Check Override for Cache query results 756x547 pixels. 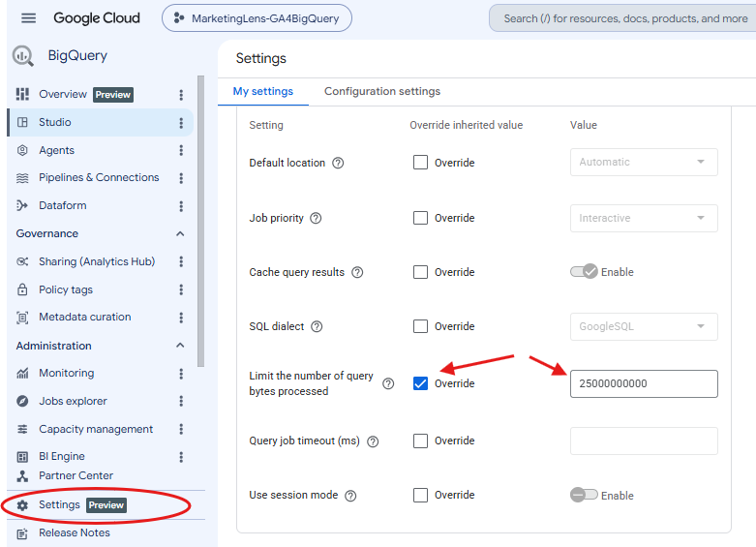pyautogui.click(x=420, y=272)
